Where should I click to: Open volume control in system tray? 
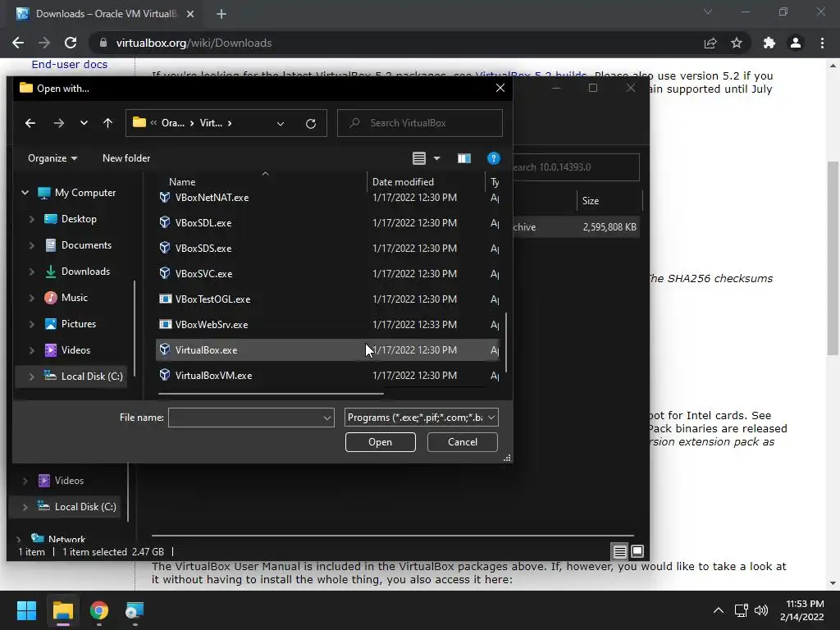tap(760, 610)
